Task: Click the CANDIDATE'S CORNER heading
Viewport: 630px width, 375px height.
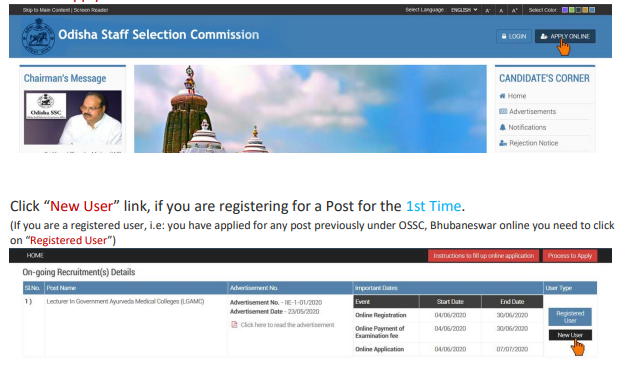Action: (x=544, y=78)
